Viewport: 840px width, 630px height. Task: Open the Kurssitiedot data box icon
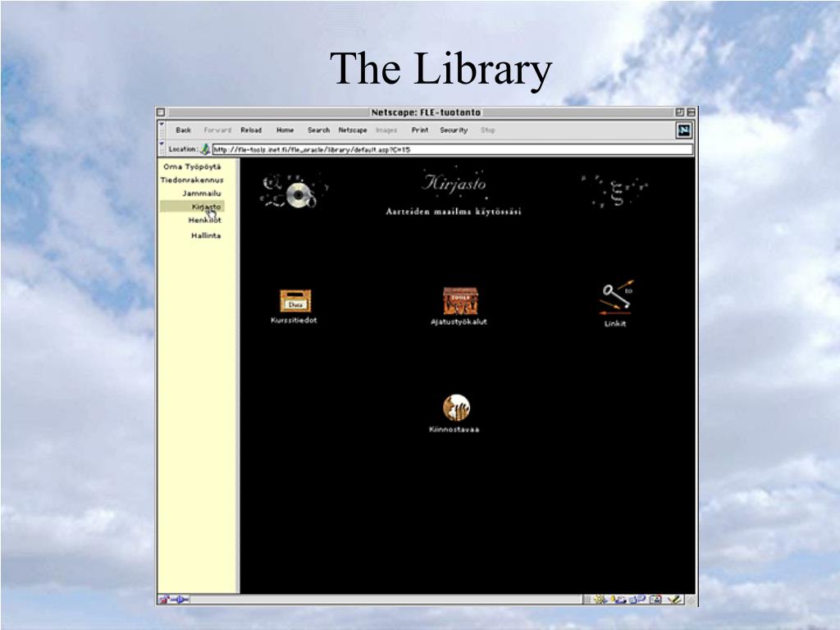point(295,300)
